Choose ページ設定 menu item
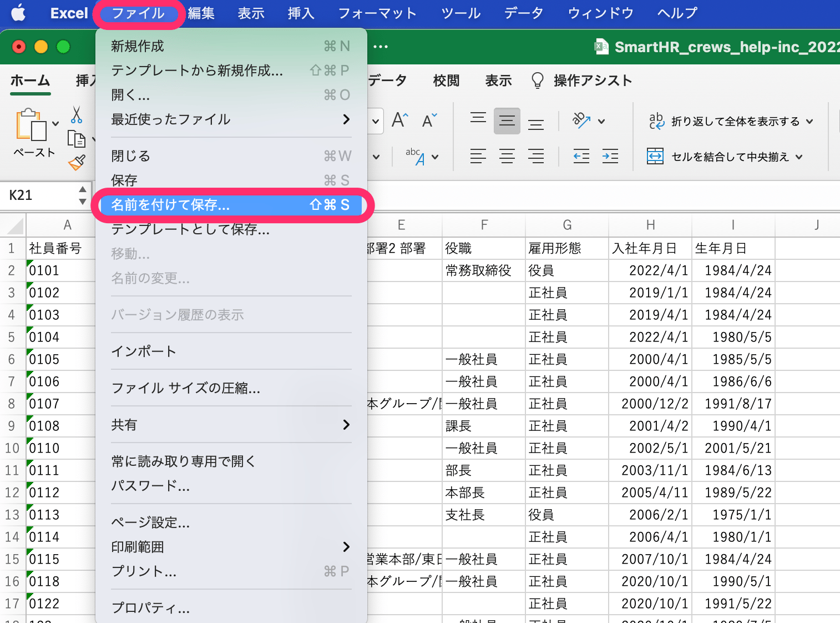Viewport: 840px width, 623px height. click(x=231, y=522)
